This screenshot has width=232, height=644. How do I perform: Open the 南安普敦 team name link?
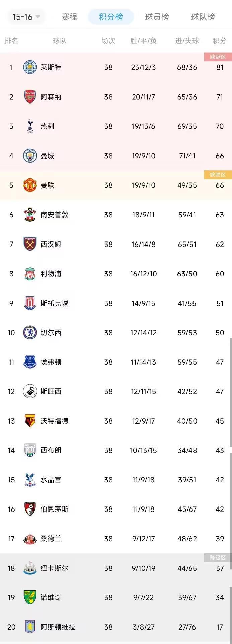point(54,215)
